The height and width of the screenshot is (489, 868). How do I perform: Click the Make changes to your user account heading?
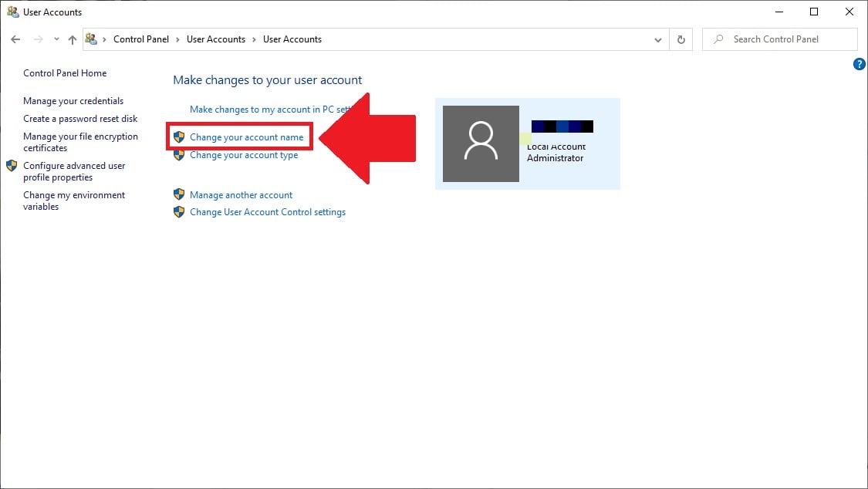(268, 80)
